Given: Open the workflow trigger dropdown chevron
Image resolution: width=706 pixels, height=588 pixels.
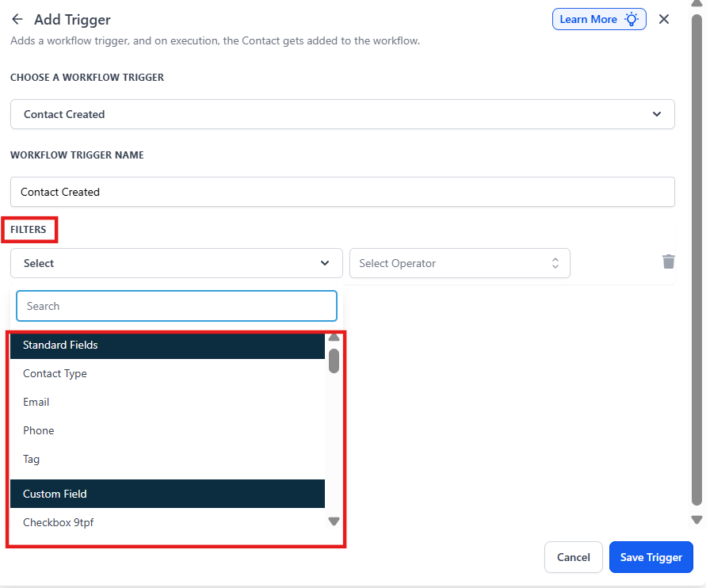Looking at the screenshot, I should pyautogui.click(x=656, y=114).
